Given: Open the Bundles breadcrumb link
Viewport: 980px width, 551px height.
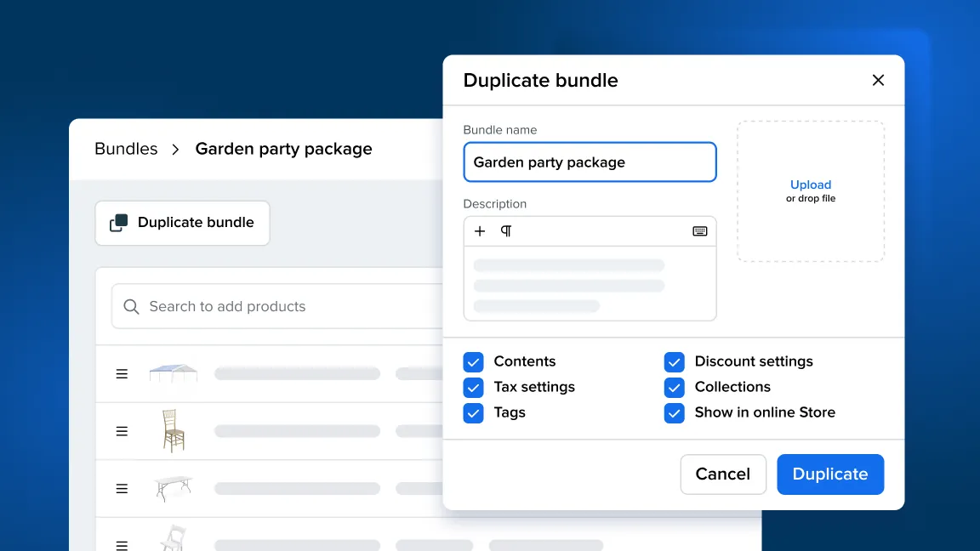Looking at the screenshot, I should pos(126,149).
